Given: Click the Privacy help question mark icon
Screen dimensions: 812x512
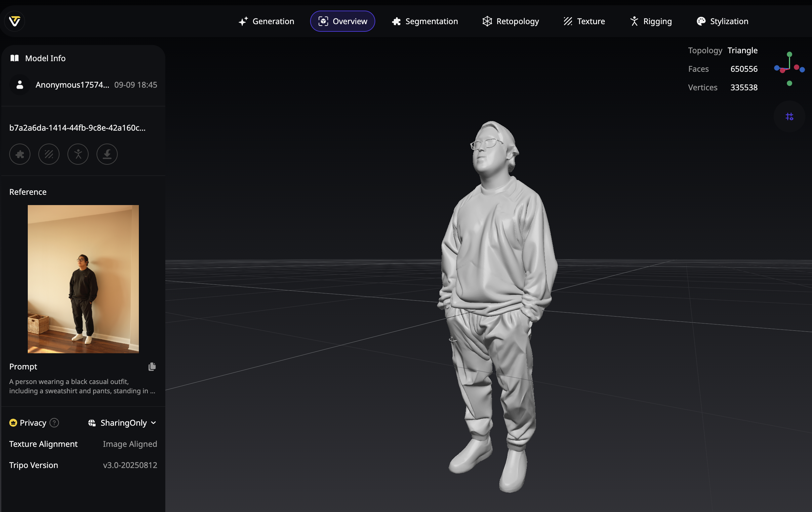Looking at the screenshot, I should [x=54, y=423].
